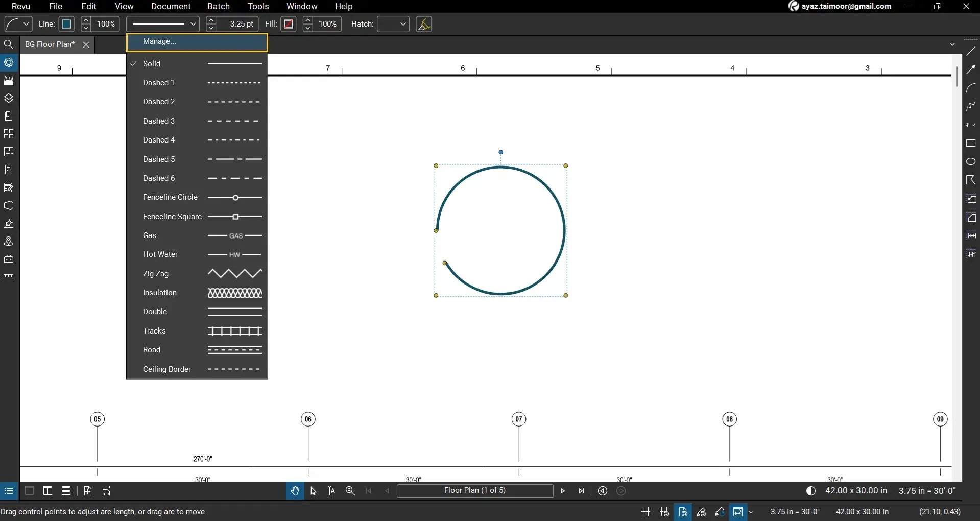This screenshot has width=980, height=521.
Task: Open the line color swatch
Action: [x=66, y=24]
